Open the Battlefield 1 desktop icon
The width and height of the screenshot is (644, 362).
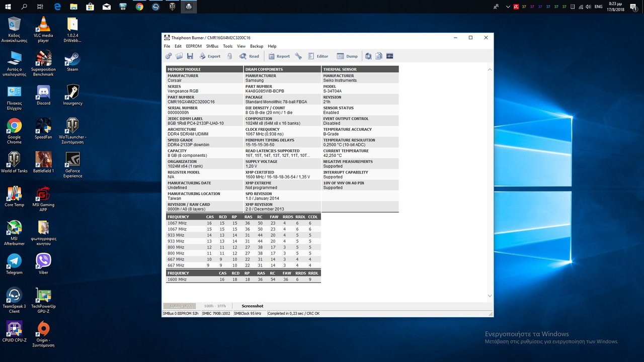[x=43, y=163]
